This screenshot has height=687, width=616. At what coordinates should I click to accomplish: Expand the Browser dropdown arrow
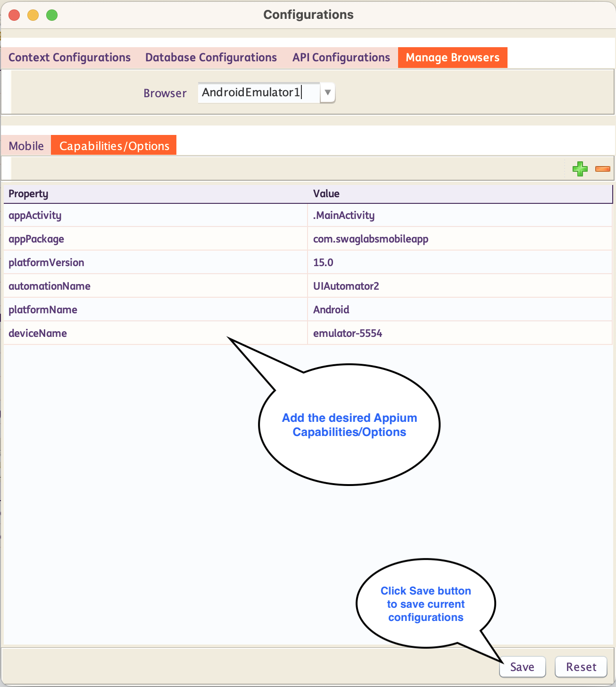tap(327, 92)
